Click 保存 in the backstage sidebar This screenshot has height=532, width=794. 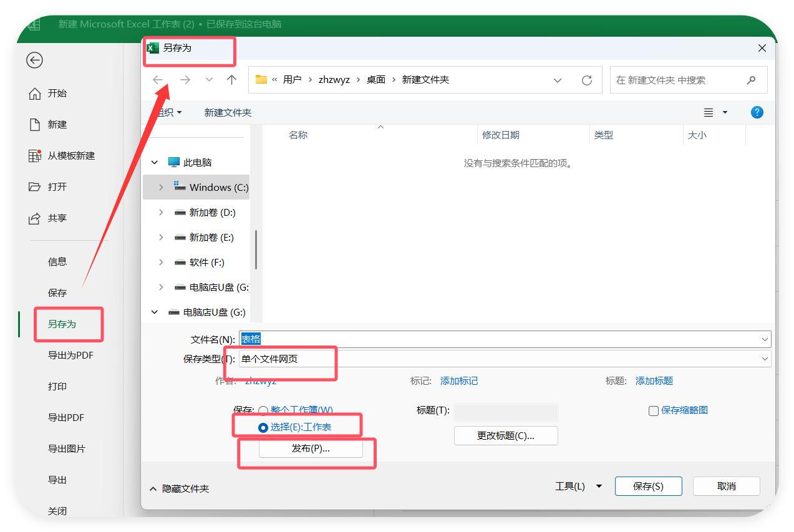[x=57, y=293]
